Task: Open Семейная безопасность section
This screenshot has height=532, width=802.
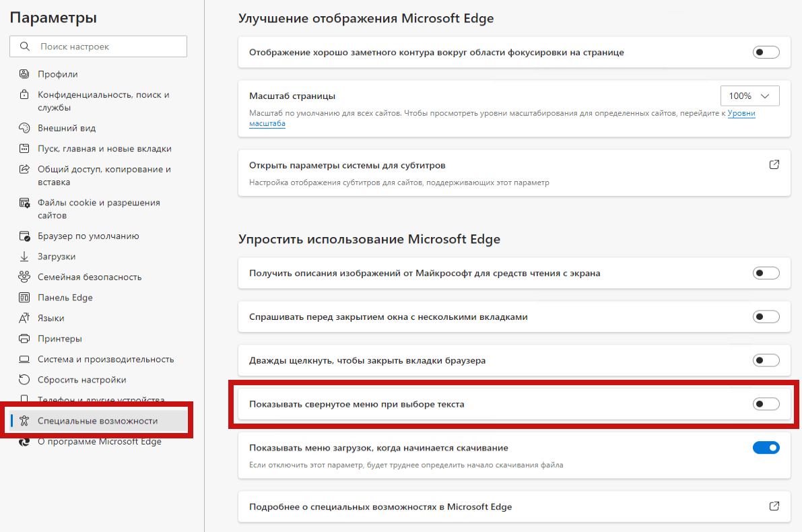Action: [x=90, y=277]
